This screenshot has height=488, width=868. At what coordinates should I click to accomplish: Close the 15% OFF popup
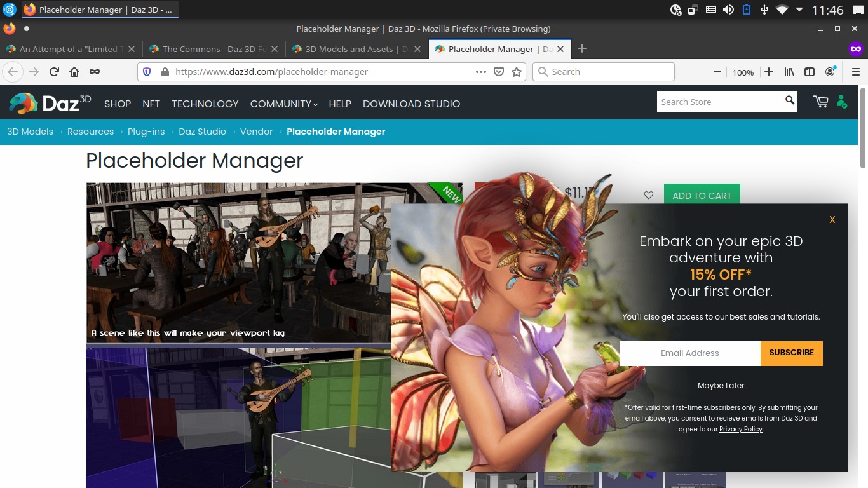tap(832, 220)
